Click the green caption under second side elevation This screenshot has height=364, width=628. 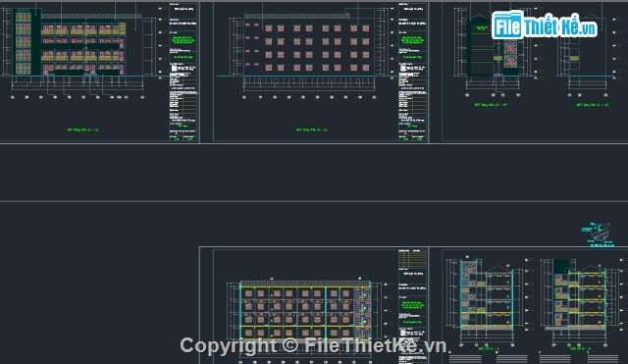593,105
